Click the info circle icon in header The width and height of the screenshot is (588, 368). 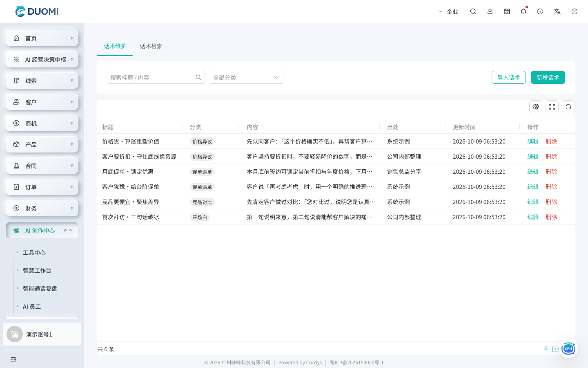(540, 11)
